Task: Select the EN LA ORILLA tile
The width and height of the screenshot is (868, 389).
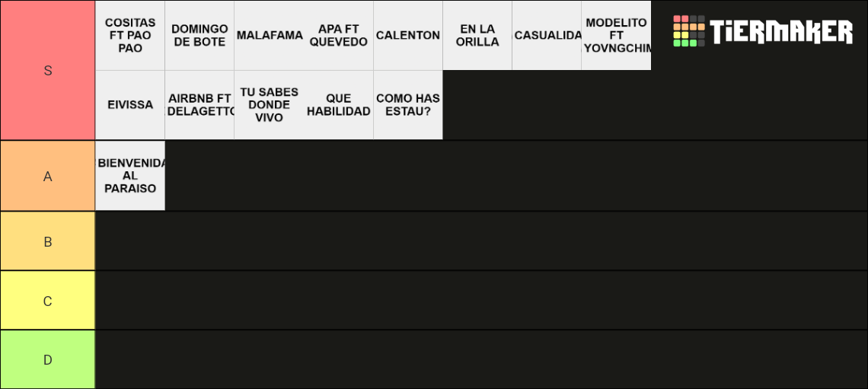Action: point(477,36)
